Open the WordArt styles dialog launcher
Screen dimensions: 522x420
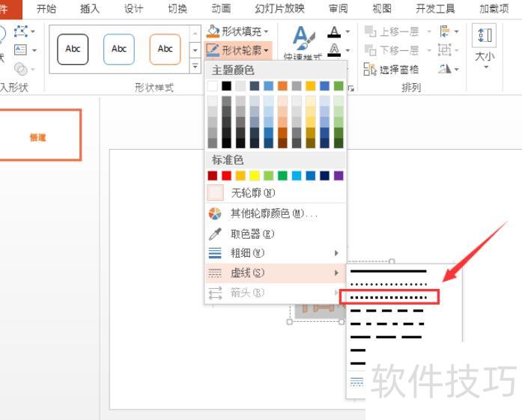(x=351, y=88)
